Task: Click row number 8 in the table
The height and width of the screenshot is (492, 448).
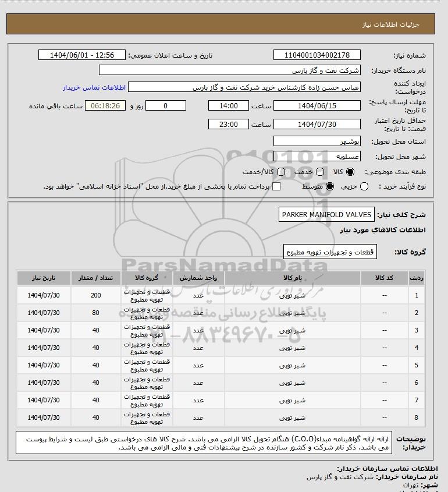Action: click(417, 417)
